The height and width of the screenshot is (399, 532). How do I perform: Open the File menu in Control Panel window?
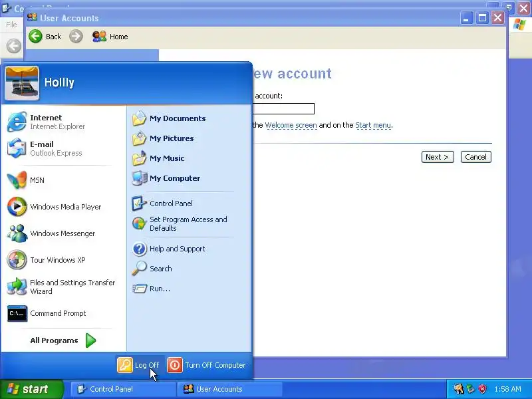(x=11, y=25)
